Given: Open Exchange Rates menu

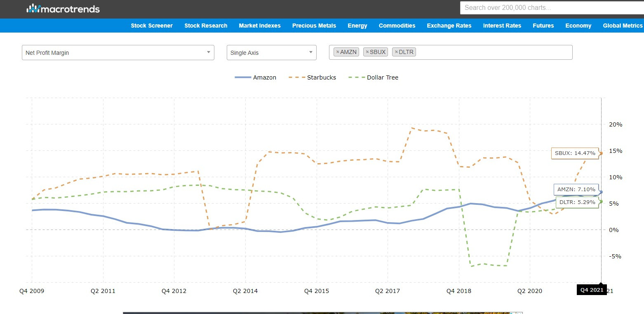Looking at the screenshot, I should click(x=449, y=26).
